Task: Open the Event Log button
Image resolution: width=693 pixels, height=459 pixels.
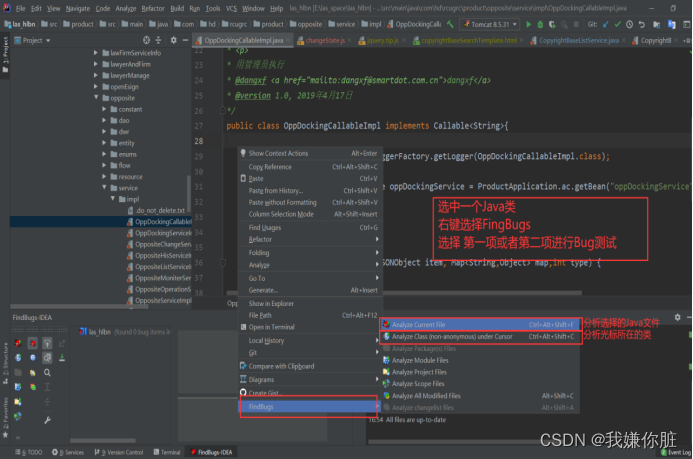Action: tap(676, 452)
